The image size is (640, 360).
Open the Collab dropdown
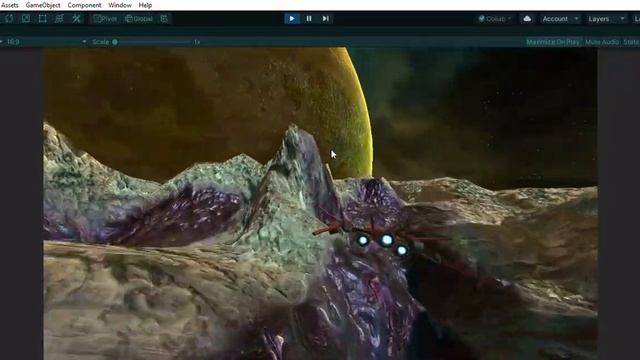(x=494, y=19)
